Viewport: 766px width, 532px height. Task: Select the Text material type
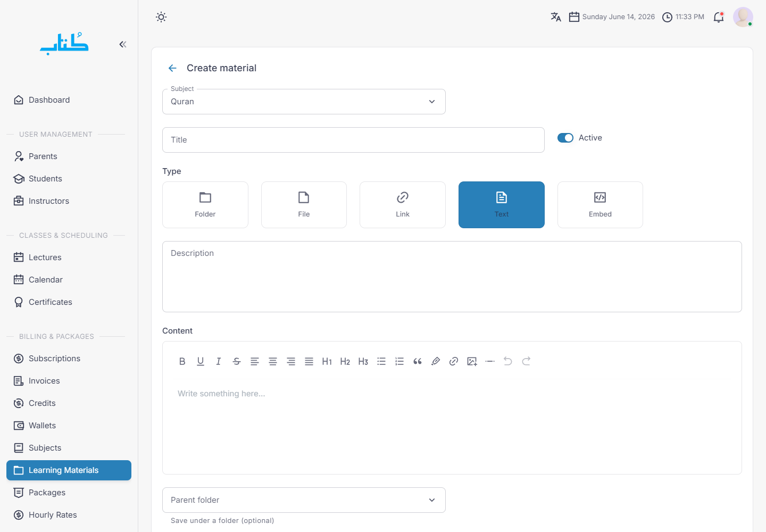pyautogui.click(x=502, y=205)
